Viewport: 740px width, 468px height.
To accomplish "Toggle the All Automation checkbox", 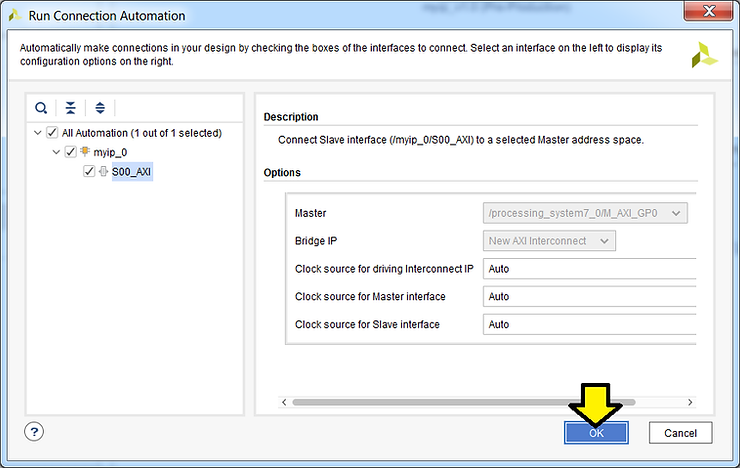I will (x=52, y=133).
